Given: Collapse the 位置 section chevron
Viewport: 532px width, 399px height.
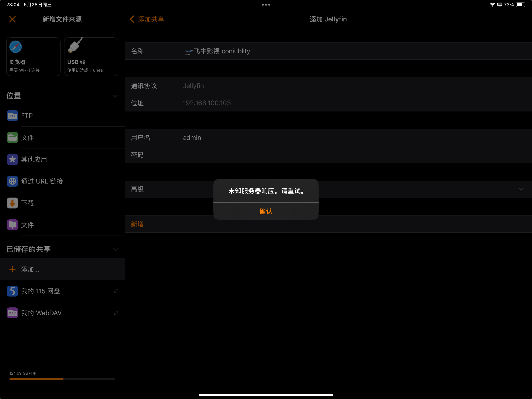Looking at the screenshot, I should pyautogui.click(x=115, y=96).
